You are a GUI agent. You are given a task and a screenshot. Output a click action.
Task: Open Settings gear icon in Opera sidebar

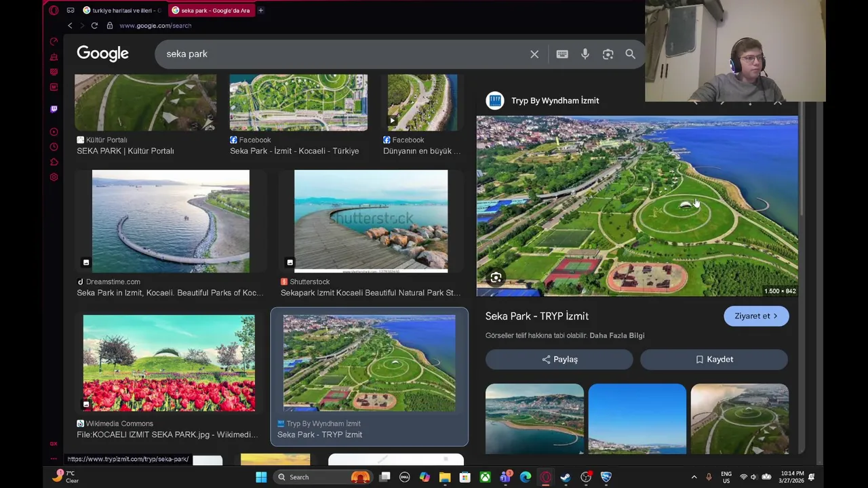pyautogui.click(x=54, y=177)
